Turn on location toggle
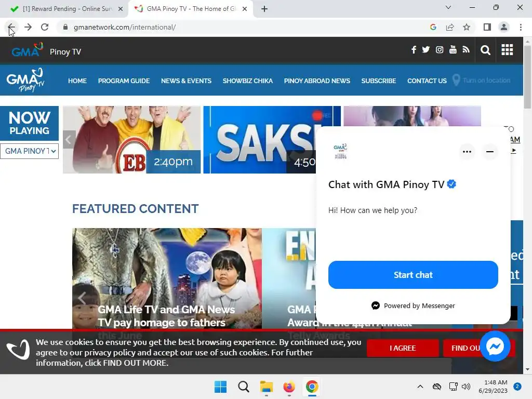Viewport: 532px width, 399px height. pos(482,81)
